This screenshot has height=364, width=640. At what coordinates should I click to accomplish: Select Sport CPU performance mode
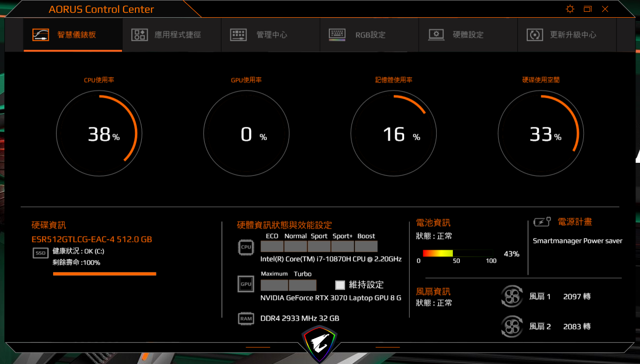[319, 246]
